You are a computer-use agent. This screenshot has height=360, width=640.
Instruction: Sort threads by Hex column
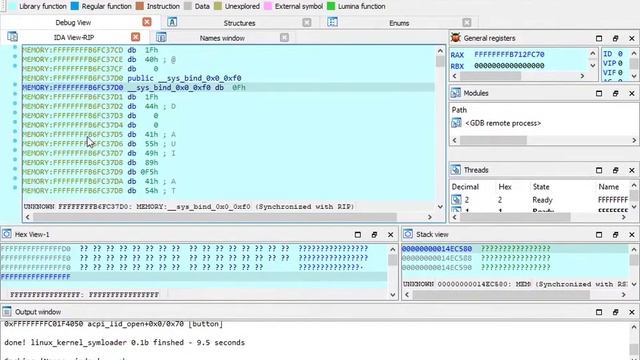click(505, 187)
